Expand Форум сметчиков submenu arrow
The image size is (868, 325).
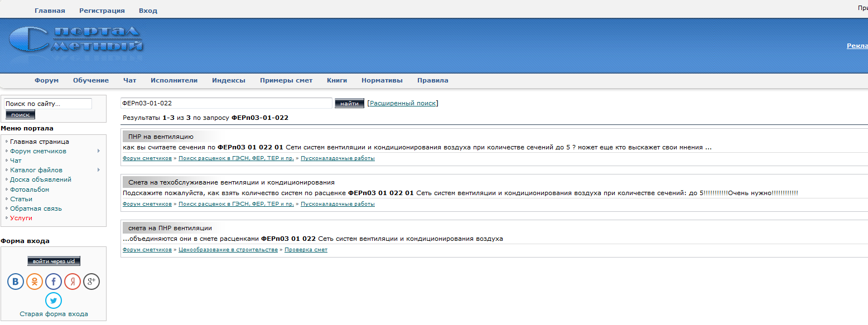pos(99,151)
